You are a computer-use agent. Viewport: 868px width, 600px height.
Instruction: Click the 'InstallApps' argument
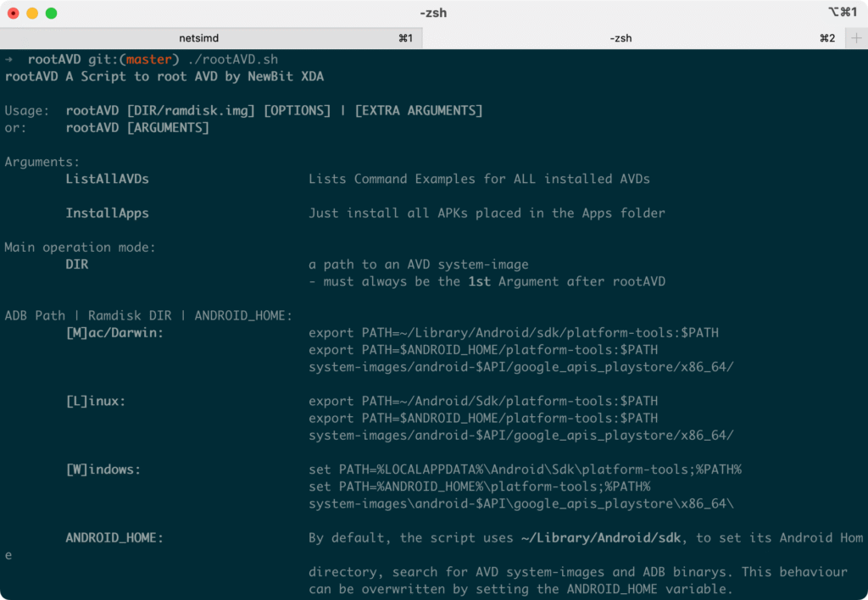click(107, 213)
